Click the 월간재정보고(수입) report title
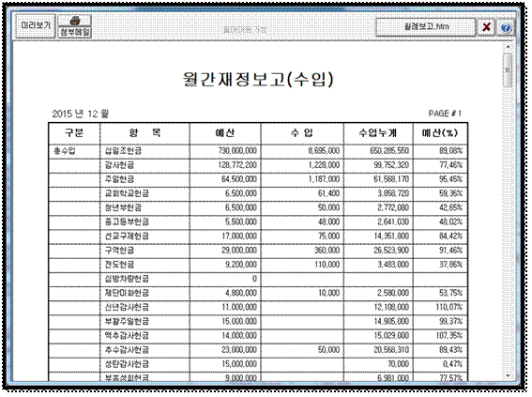The width and height of the screenshot is (532, 397). 258,79
